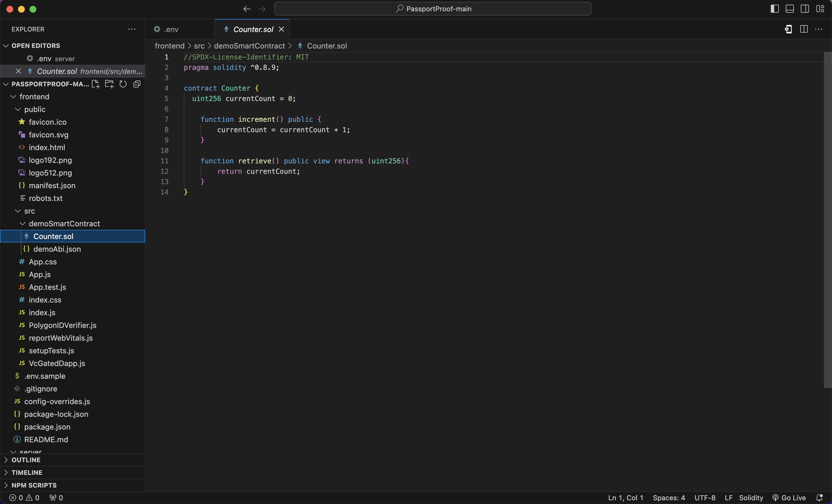This screenshot has height=504, width=832.
Task: Click the Go Live status bar button
Action: click(789, 498)
